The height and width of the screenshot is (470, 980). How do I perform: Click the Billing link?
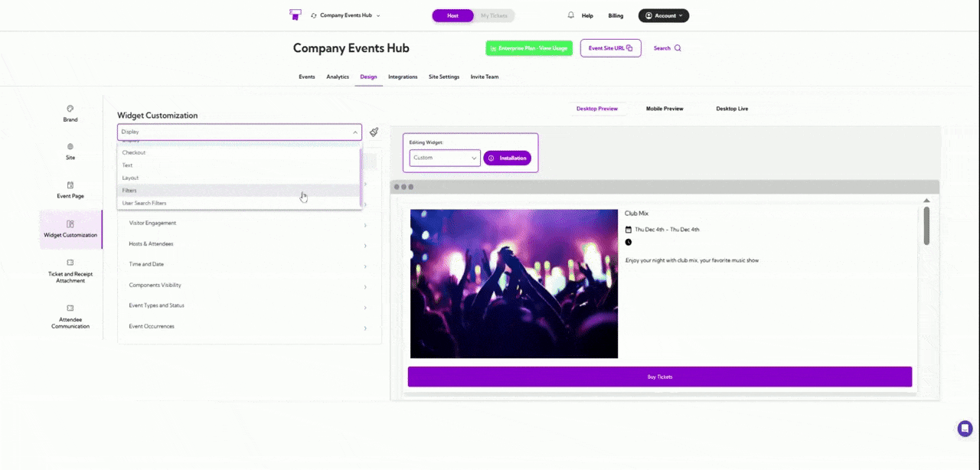tap(616, 15)
